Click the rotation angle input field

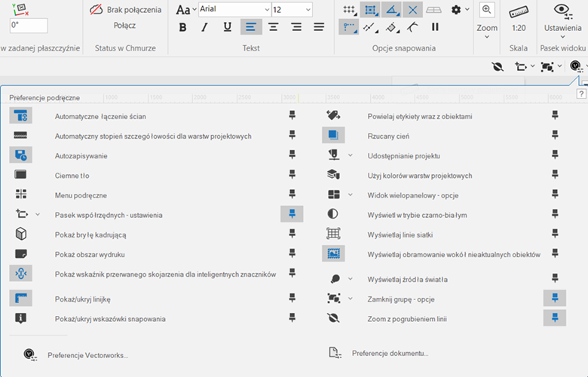[29, 26]
